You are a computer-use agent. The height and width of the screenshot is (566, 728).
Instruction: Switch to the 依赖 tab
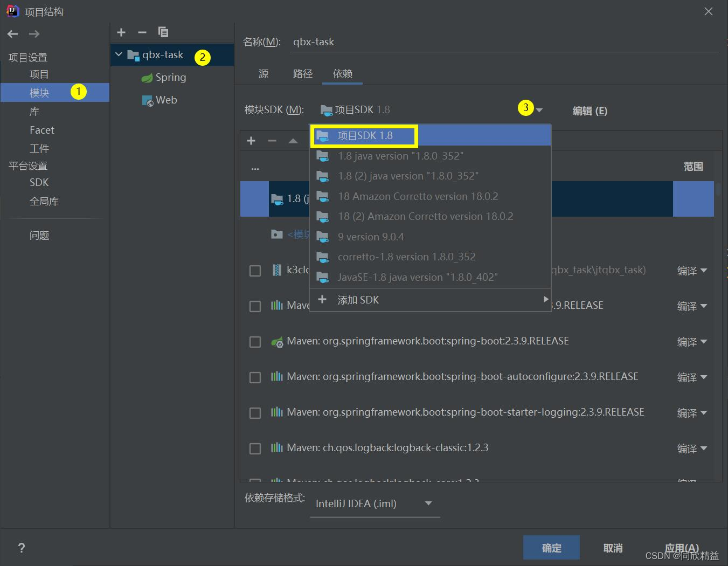[343, 73]
